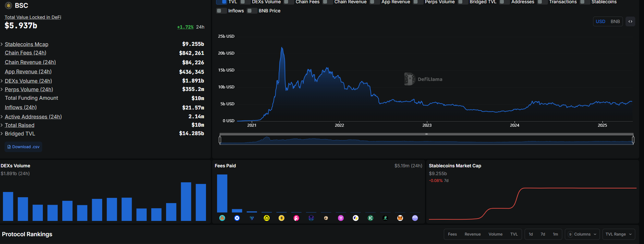This screenshot has width=644, height=244.
Task: Select the 7d period in Protocol Rankings
Action: (543, 234)
